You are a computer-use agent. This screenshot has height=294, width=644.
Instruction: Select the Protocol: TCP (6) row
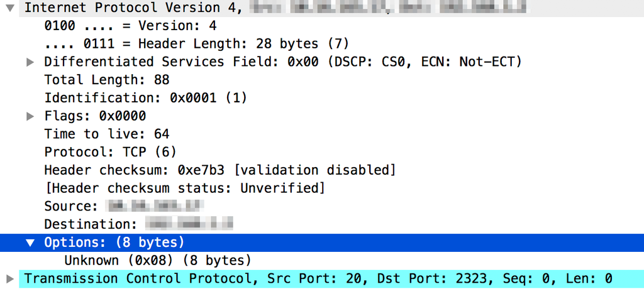(111, 152)
